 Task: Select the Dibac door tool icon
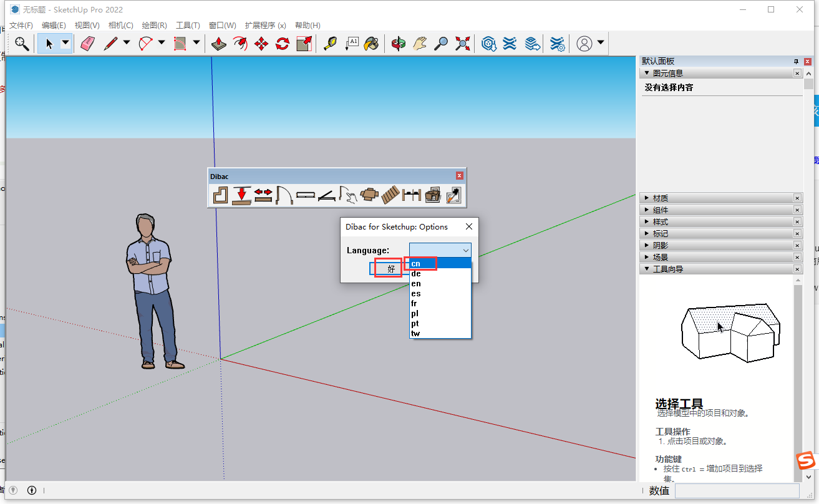pos(284,196)
